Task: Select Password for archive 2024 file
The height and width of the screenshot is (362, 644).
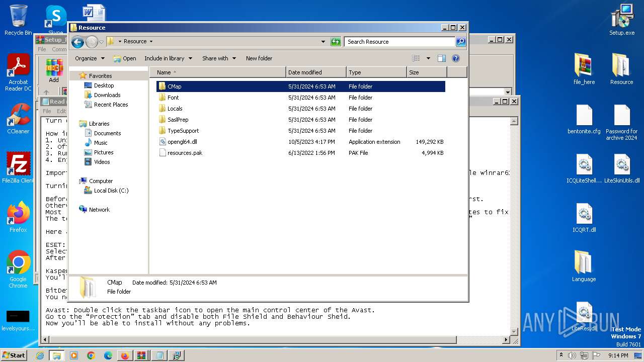Action: (622, 123)
